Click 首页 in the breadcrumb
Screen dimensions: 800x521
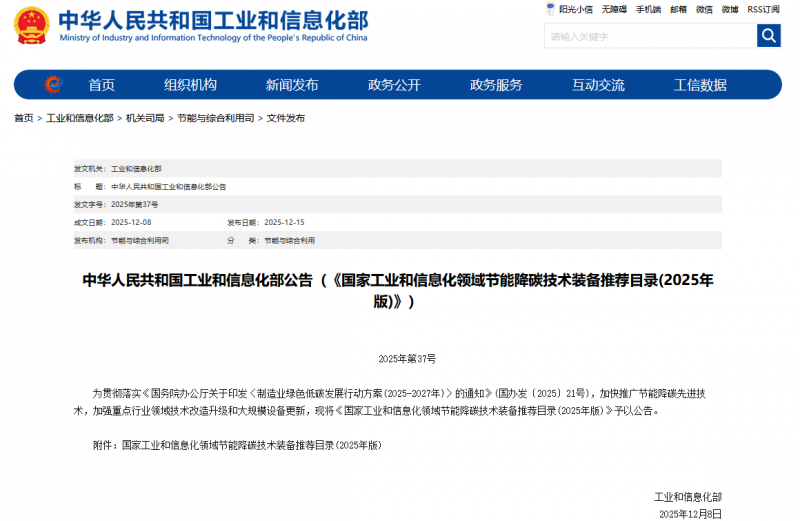point(23,118)
